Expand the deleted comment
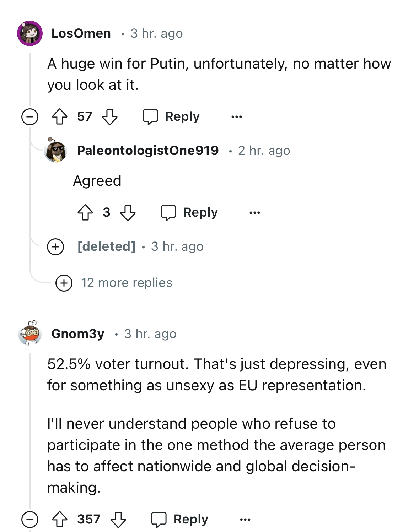The height and width of the screenshot is (532, 419). [x=55, y=246]
